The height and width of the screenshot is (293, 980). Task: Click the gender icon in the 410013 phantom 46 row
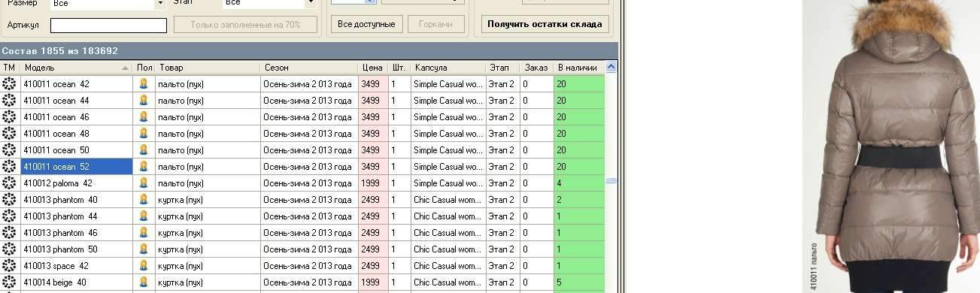[144, 233]
